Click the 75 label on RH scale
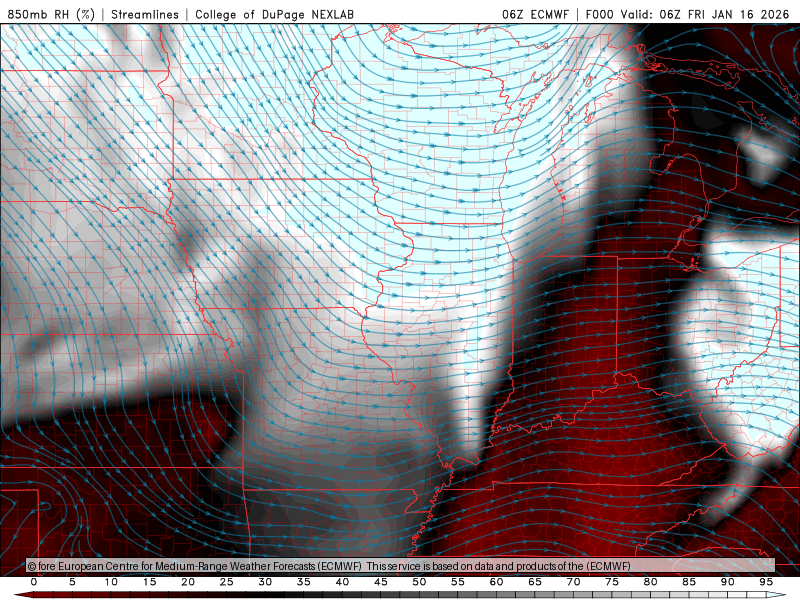The width and height of the screenshot is (800, 600). [612, 582]
